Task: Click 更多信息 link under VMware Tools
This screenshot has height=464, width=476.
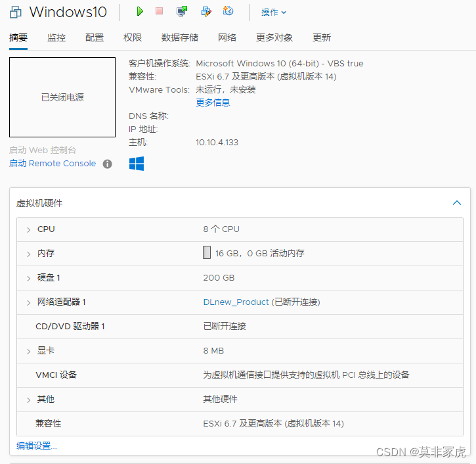Action: point(213,103)
